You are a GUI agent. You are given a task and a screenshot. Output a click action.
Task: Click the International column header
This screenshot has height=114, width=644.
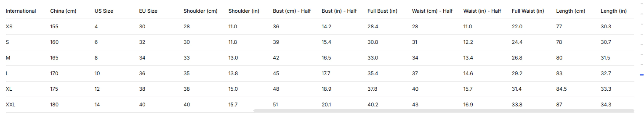coord(21,11)
